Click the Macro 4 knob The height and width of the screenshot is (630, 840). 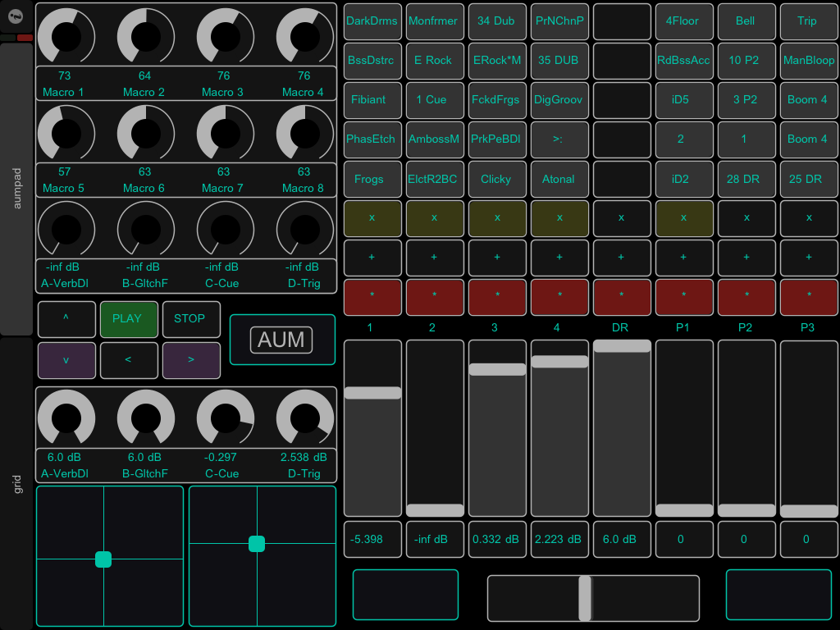pyautogui.click(x=305, y=36)
